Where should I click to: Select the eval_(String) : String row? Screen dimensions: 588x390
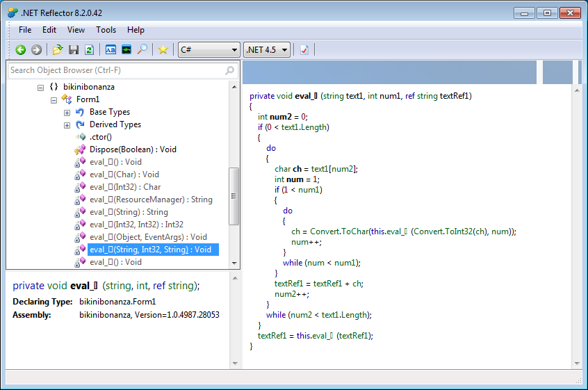click(129, 212)
